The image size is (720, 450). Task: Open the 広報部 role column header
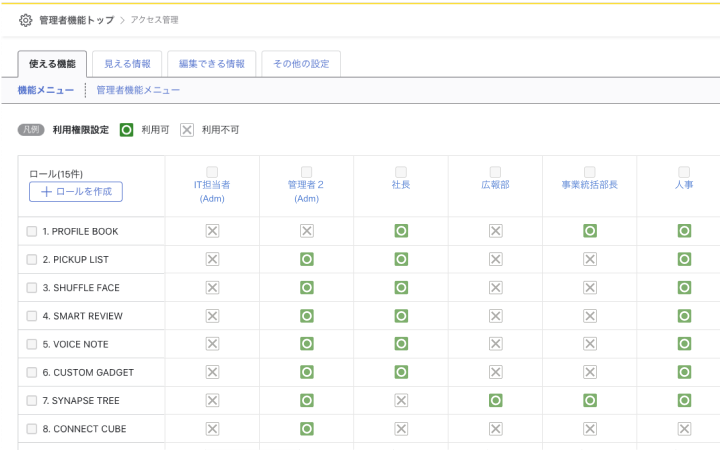[495, 185]
